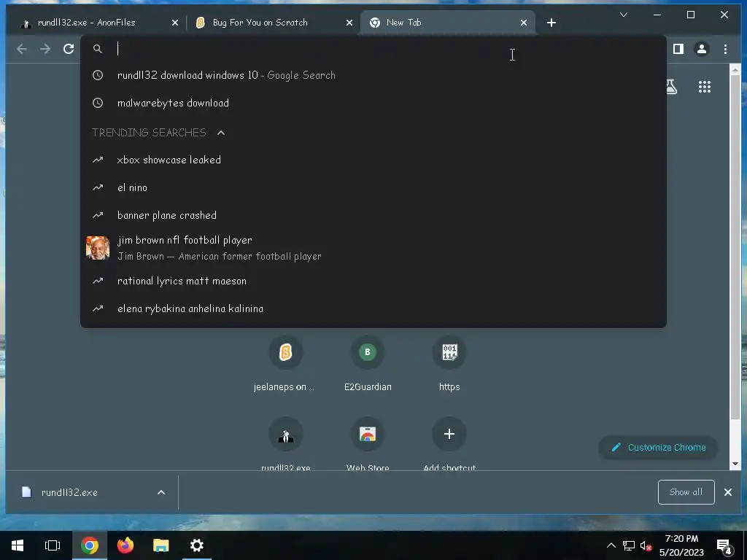Viewport: 747px width, 560px height.
Task: Click the search magnifier icon in omnibox
Action: pyautogui.click(x=98, y=49)
